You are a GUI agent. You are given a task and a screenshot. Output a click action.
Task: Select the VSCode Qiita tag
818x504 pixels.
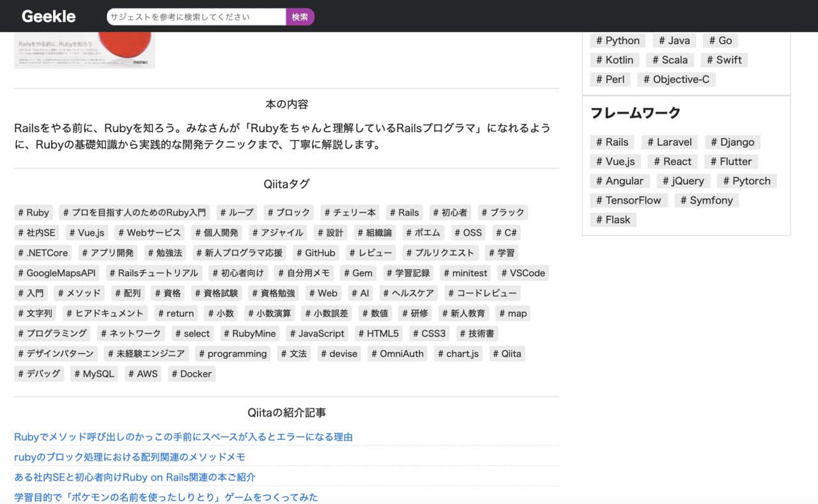point(523,273)
